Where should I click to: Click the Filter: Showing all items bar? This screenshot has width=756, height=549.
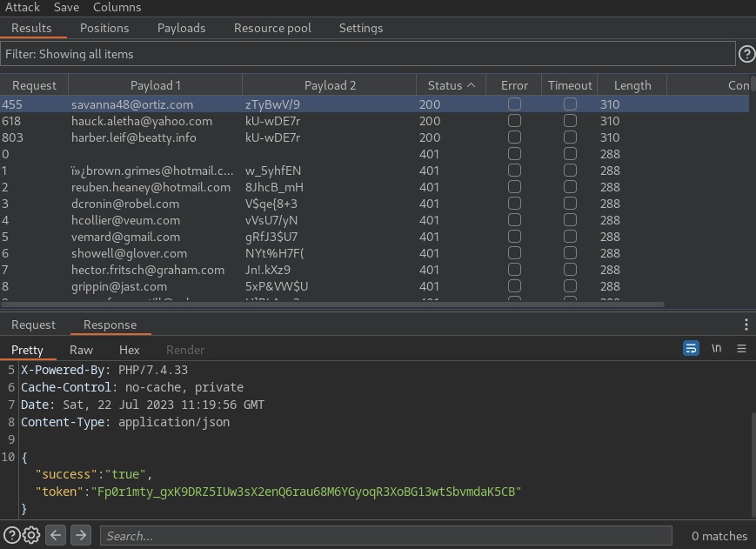[367, 54]
